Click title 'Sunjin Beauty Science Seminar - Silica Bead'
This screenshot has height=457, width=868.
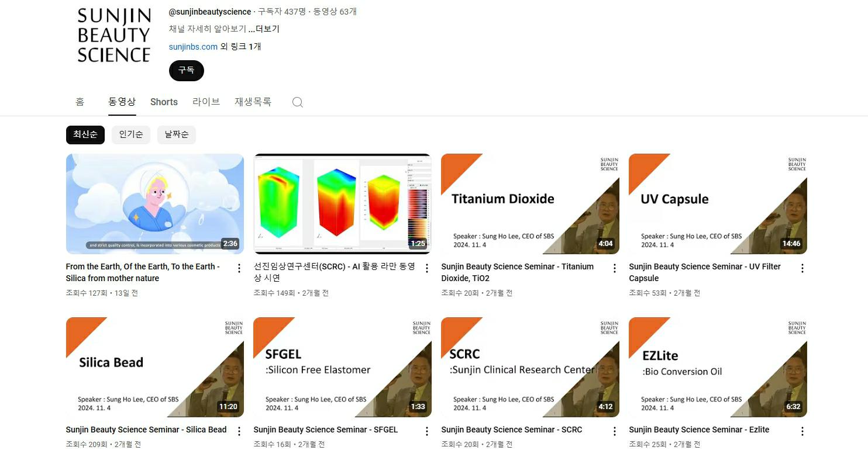[146, 430]
